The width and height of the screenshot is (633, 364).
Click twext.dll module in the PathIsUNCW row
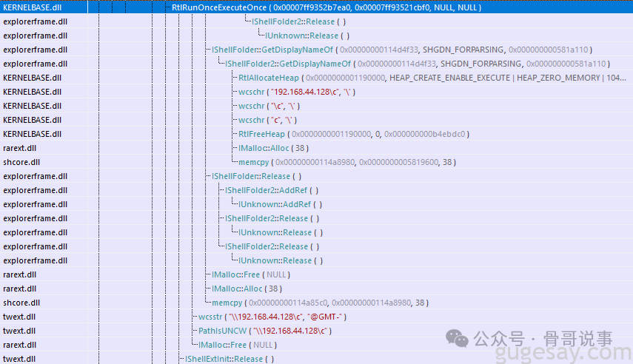coord(19,331)
